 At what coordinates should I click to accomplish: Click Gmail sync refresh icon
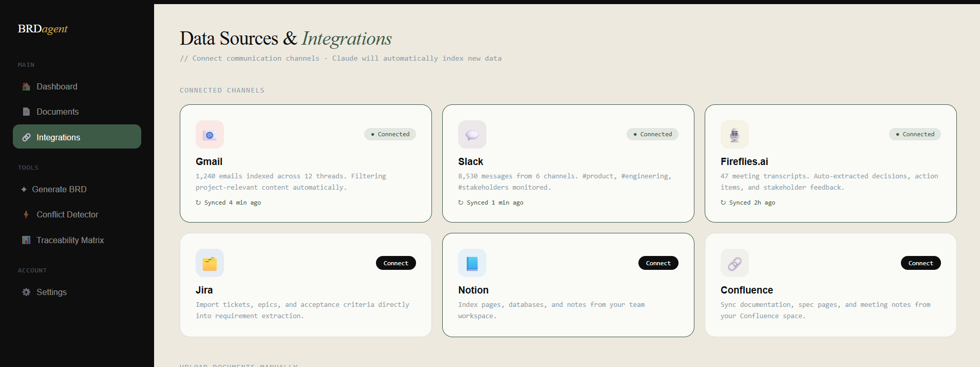pos(198,203)
